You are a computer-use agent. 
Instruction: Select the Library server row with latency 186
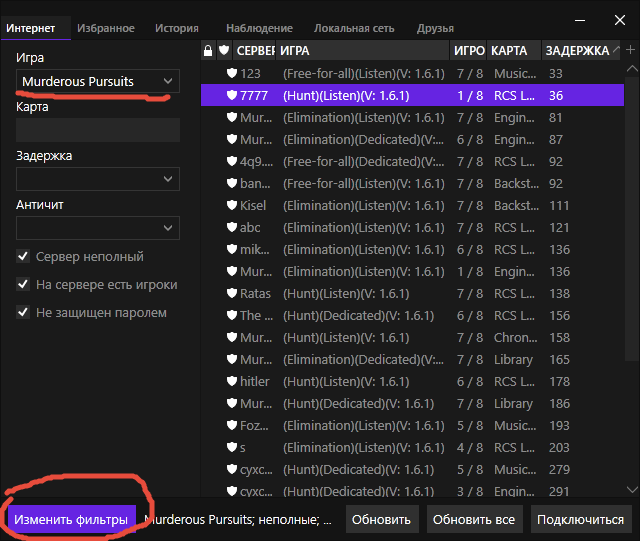pos(412,403)
